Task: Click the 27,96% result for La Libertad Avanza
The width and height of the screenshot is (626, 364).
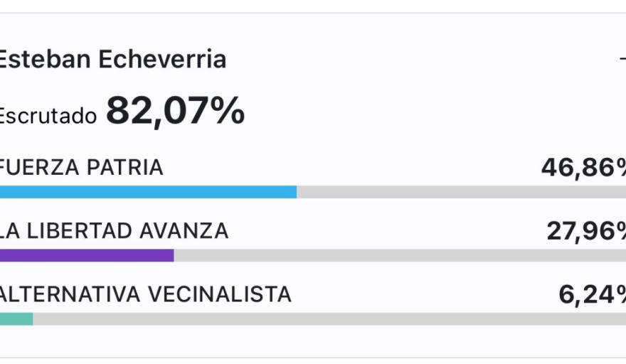Action: pyautogui.click(x=586, y=230)
